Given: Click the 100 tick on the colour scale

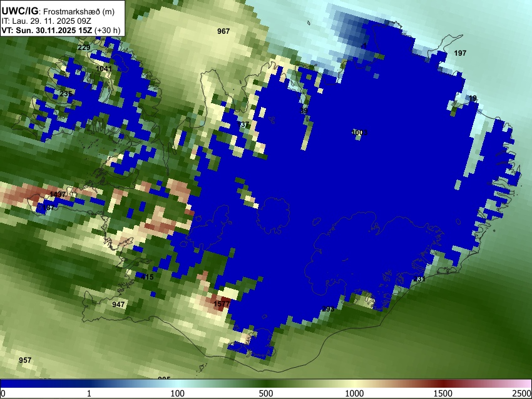Looking at the screenshot, I should [177, 393].
